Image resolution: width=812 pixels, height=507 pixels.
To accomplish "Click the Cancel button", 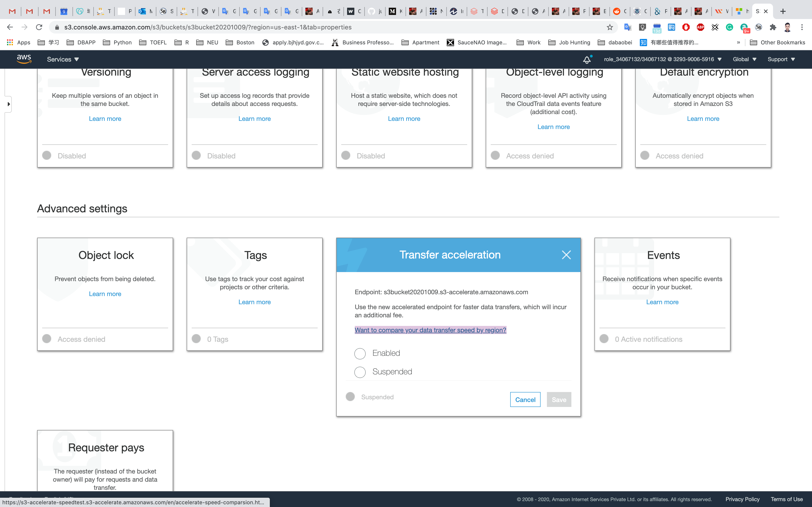I will (x=525, y=399).
